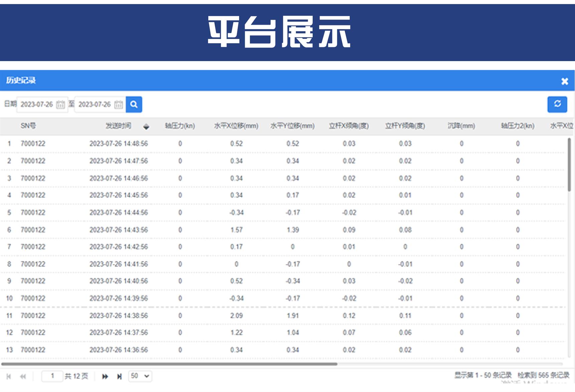Select the row timestamped 14:42:56
The width and height of the screenshot is (575, 392).
[282, 247]
